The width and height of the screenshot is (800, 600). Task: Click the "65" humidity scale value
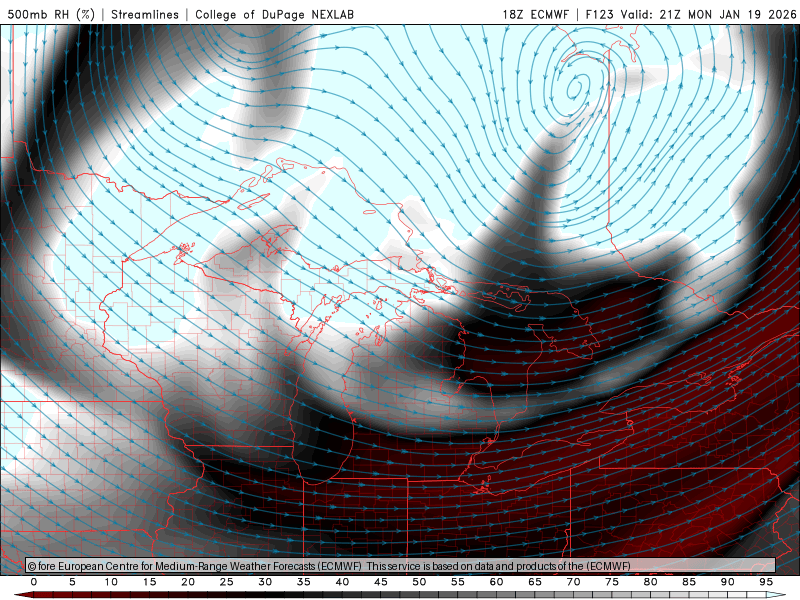[x=535, y=582]
